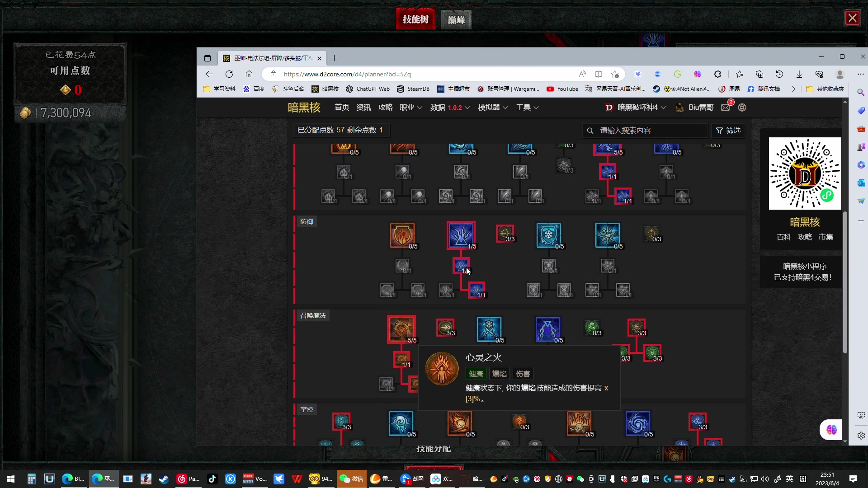
Task: Open the 资讯 nav item
Action: tap(363, 108)
